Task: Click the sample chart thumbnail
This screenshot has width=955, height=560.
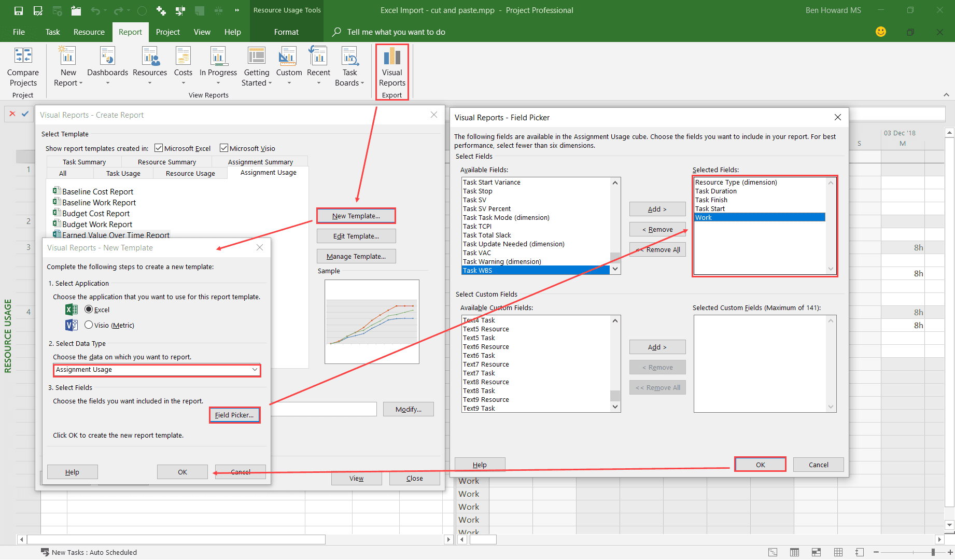Action: 372,321
